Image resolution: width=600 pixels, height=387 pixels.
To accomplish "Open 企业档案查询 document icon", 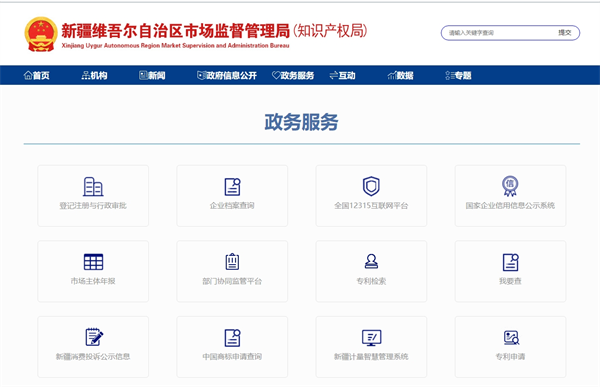I will pyautogui.click(x=232, y=186).
